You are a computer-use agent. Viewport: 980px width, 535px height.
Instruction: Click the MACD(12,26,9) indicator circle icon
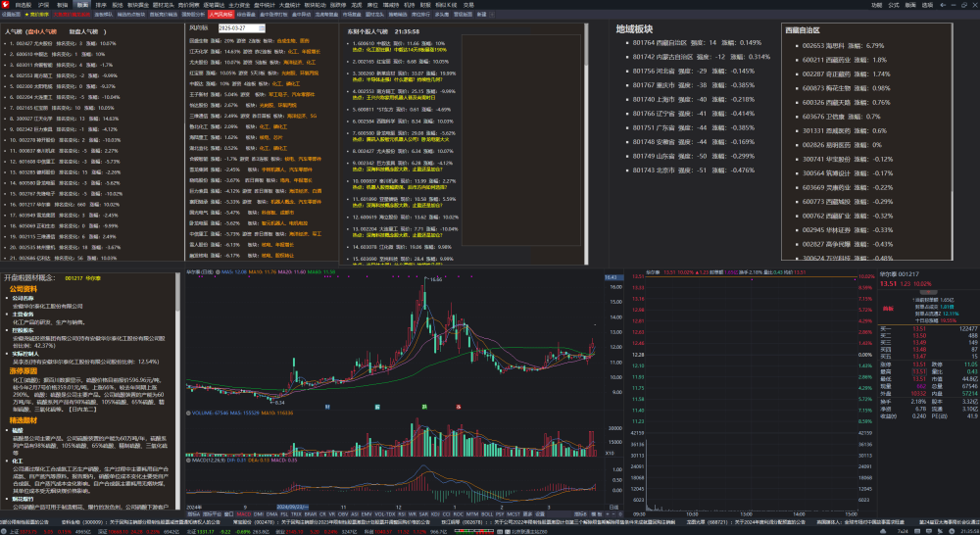point(189,460)
